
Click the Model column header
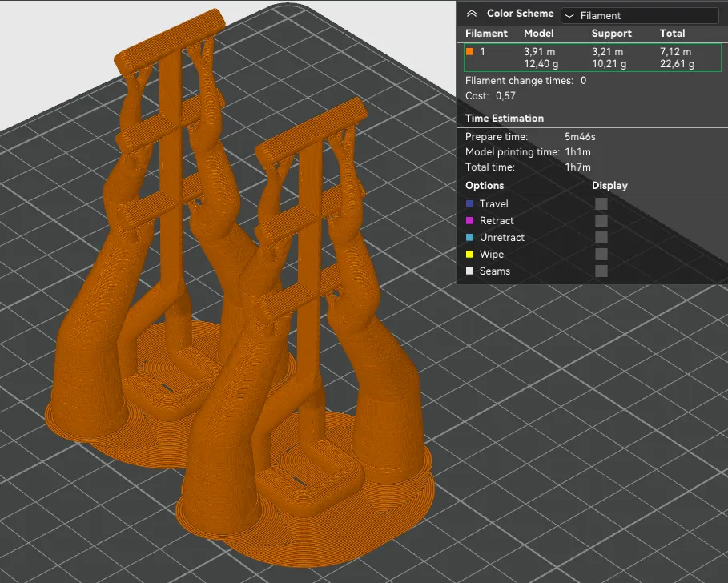click(538, 34)
